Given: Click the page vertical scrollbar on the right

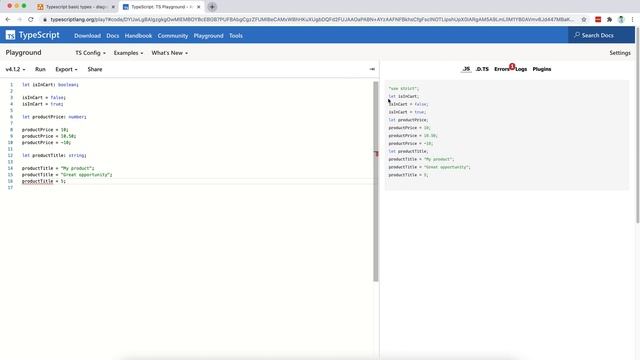Looking at the screenshot, I should [637, 125].
